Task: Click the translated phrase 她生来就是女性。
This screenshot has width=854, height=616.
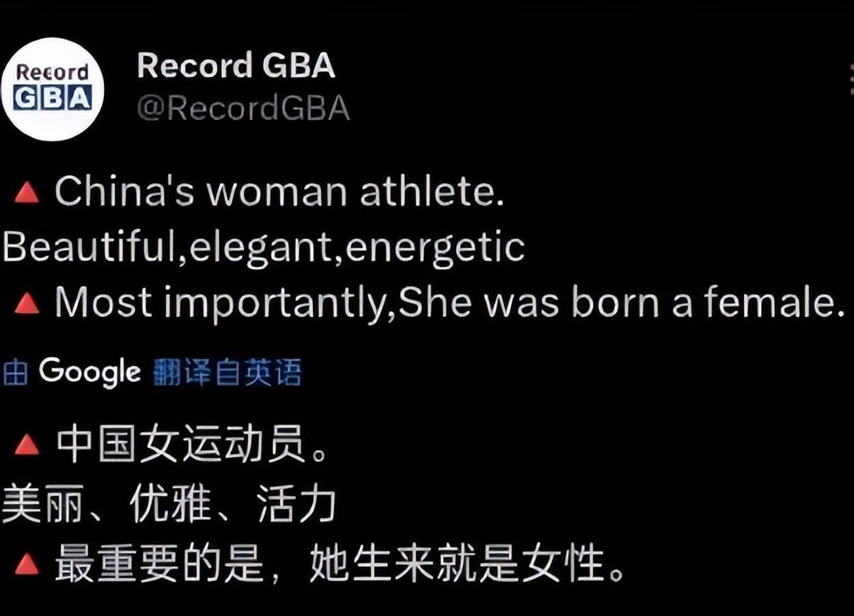Action: [x=468, y=565]
